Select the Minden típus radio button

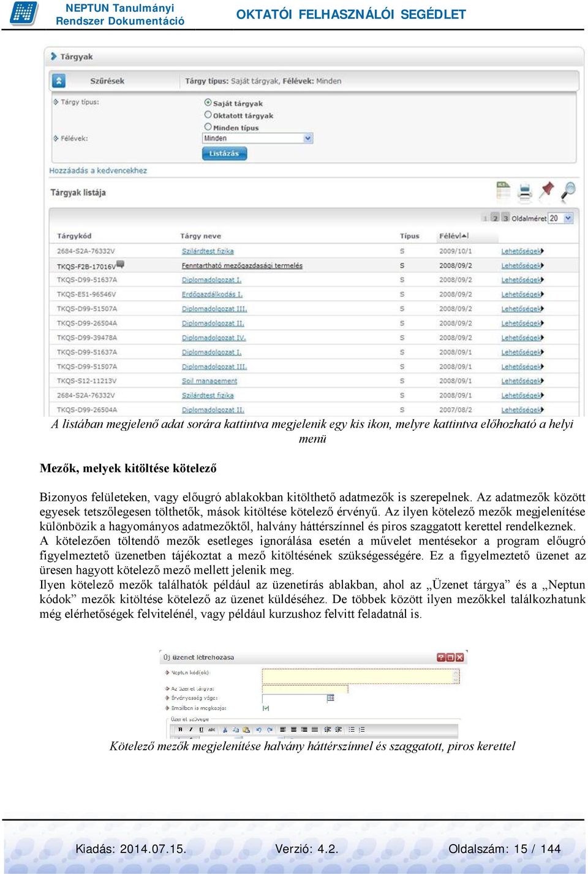click(208, 127)
